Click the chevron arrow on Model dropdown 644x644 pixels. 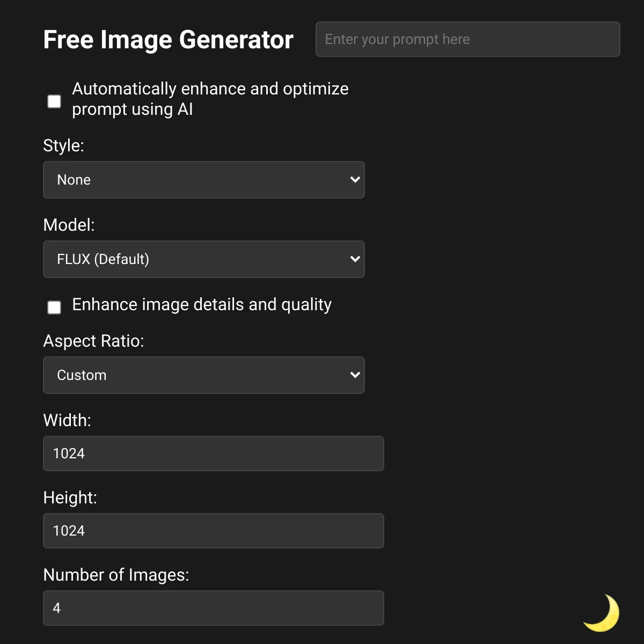[355, 259]
